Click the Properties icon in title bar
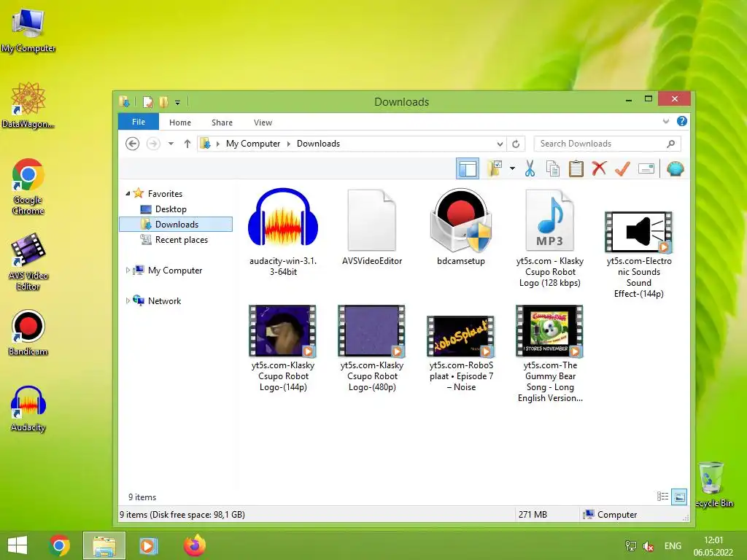 pos(147,102)
